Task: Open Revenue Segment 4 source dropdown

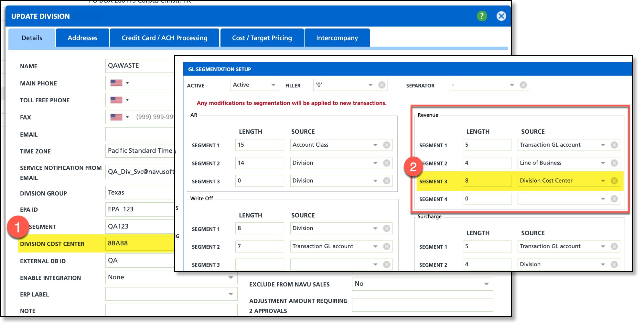Action: [x=603, y=199]
